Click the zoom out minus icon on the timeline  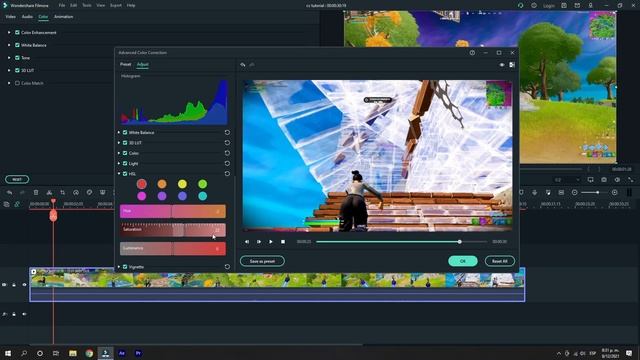[x=575, y=192]
